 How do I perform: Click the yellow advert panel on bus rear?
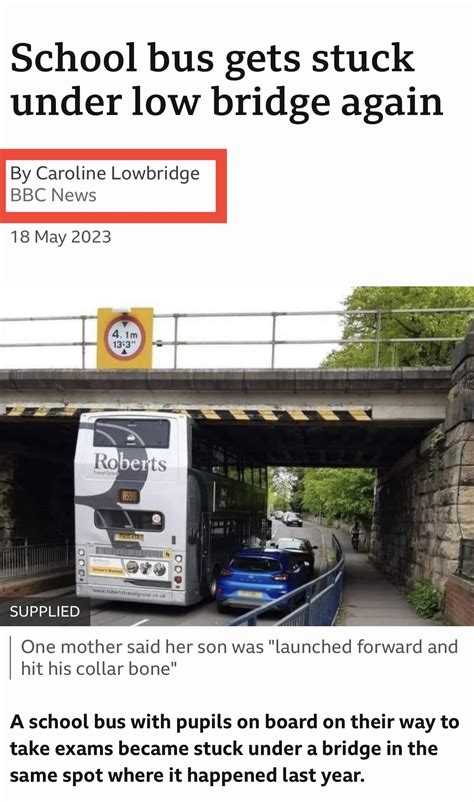click(x=128, y=567)
